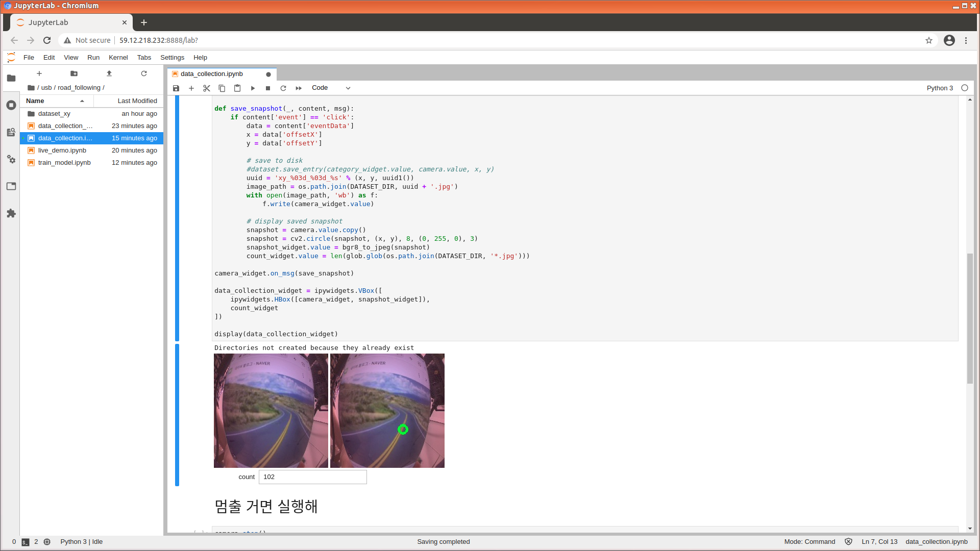Bookmark this page with the star icon

coord(929,40)
